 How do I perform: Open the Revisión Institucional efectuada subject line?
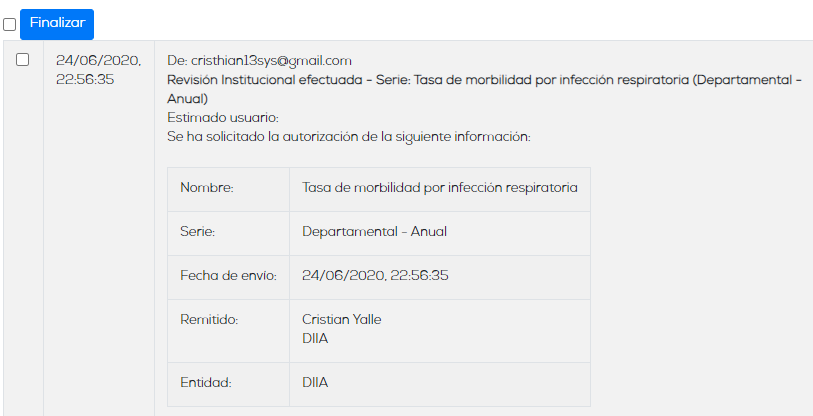click(485, 89)
